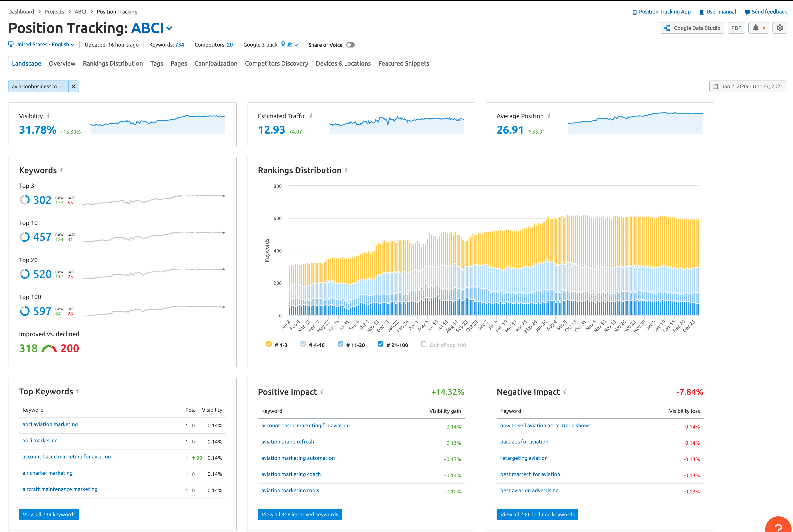Expand the Google 3-pack dropdown arrow
The image size is (793, 532).
[296, 45]
